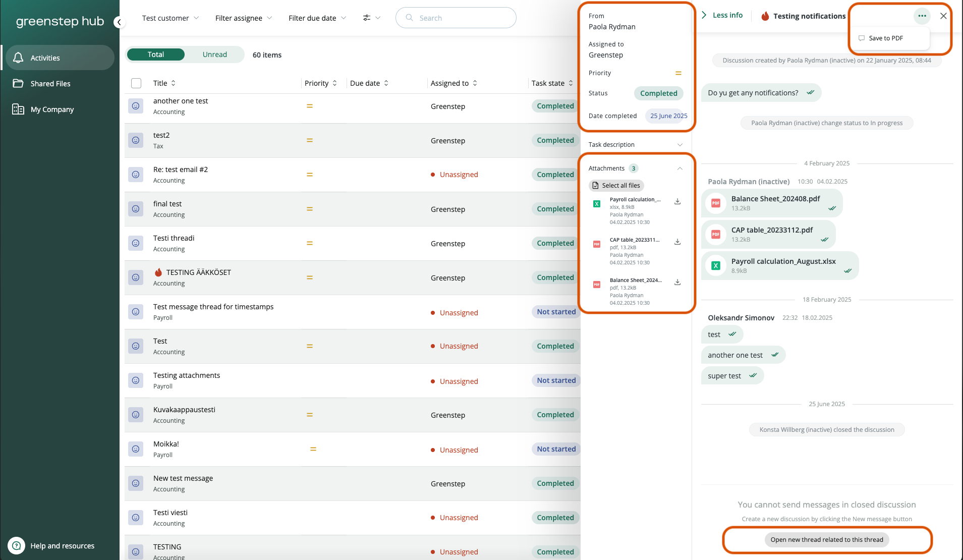Click the smiley icon for 'TESTING ÄÄKKÖSET' row

tap(136, 277)
